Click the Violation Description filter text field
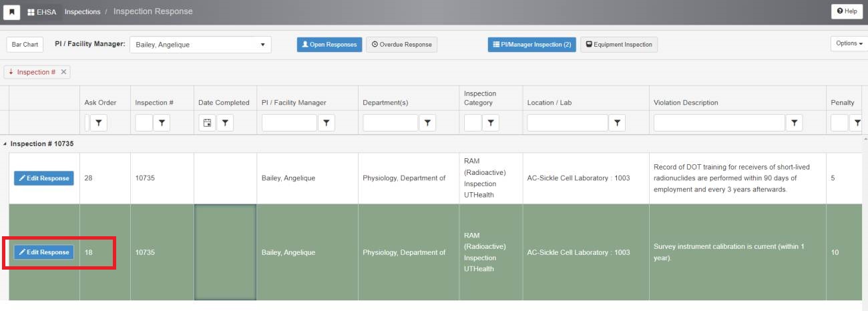 (718, 123)
